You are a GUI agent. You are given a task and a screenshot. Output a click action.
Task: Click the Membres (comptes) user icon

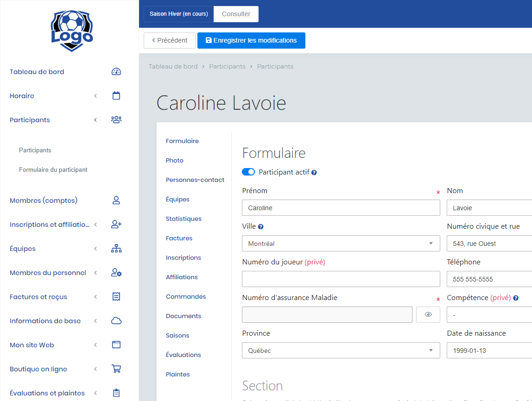pos(116,200)
